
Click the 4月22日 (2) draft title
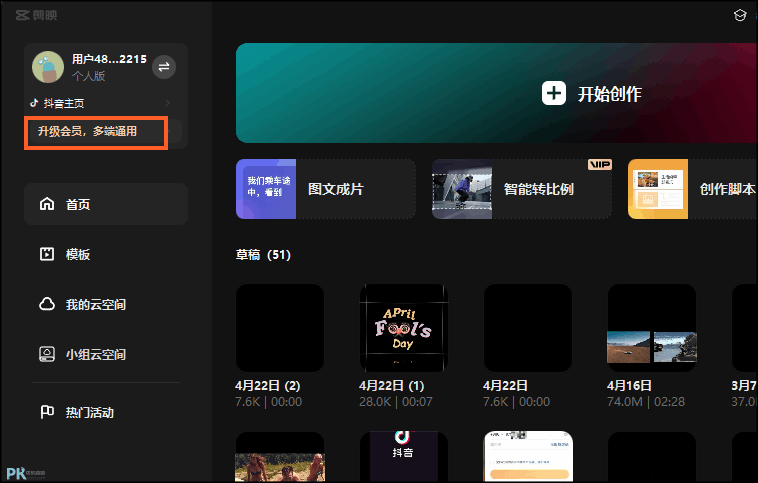coord(268,386)
